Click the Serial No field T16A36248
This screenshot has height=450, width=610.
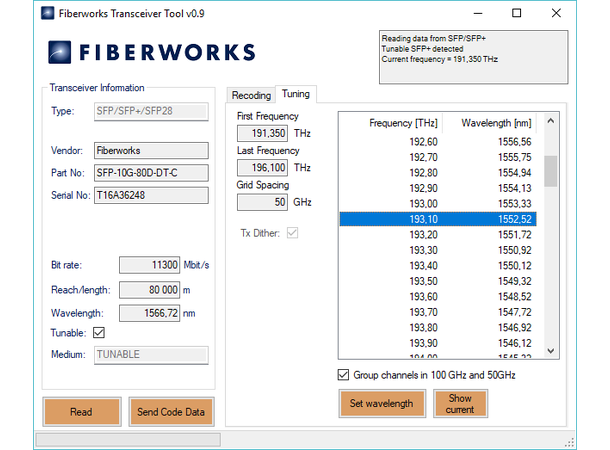[x=151, y=195]
